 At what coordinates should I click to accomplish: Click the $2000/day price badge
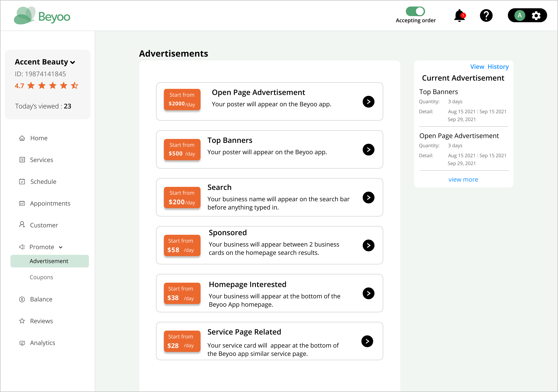click(x=182, y=99)
